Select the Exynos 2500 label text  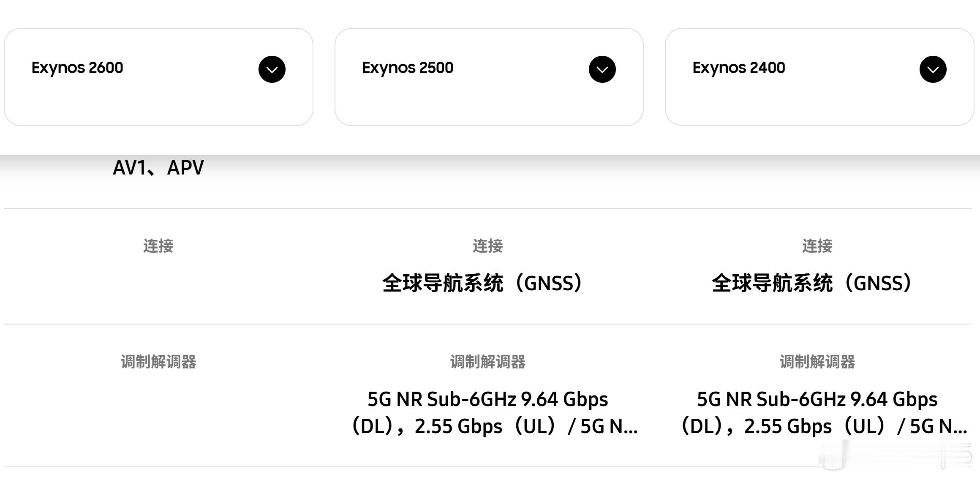coord(408,67)
